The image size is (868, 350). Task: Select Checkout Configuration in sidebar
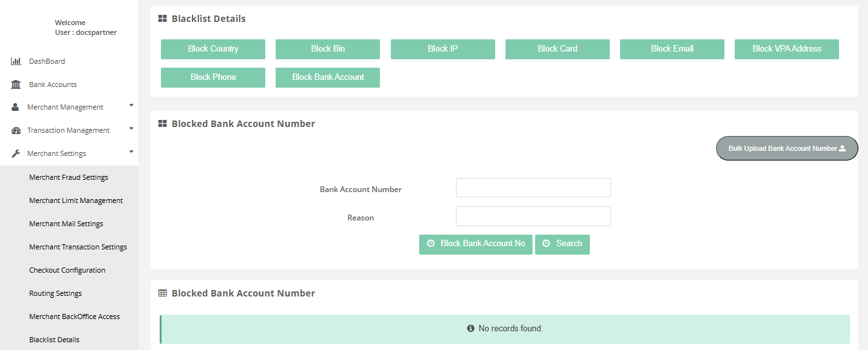[67, 270]
